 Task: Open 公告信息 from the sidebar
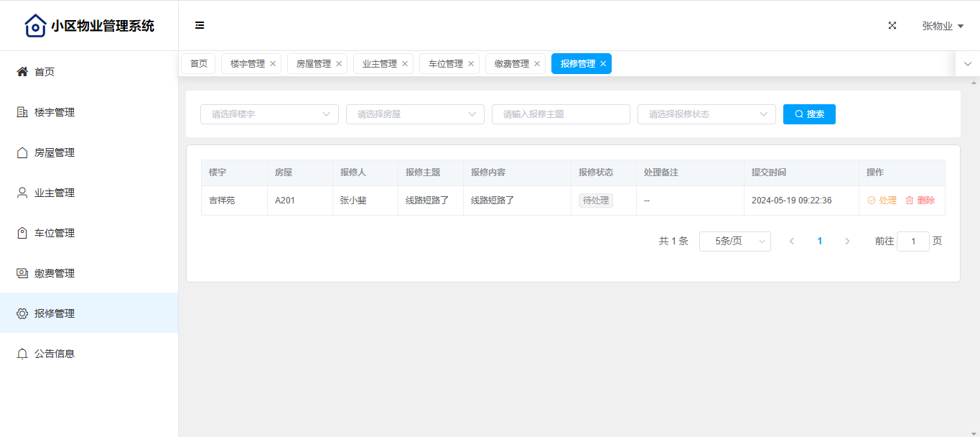(55, 354)
